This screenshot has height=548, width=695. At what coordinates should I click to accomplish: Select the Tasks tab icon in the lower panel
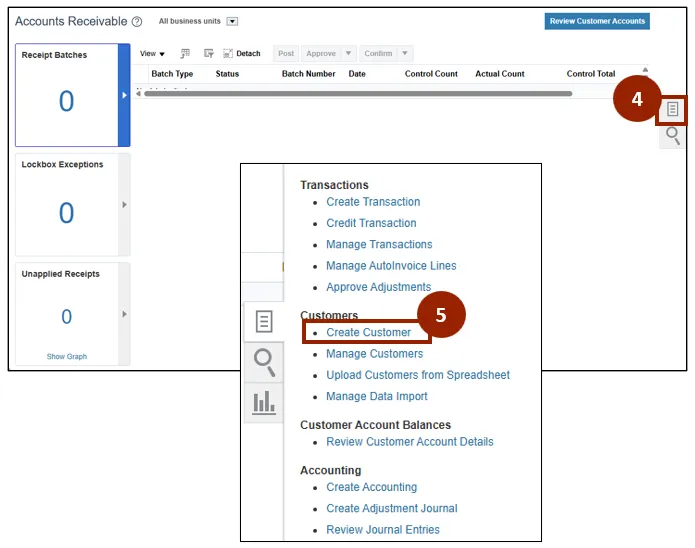(x=264, y=322)
